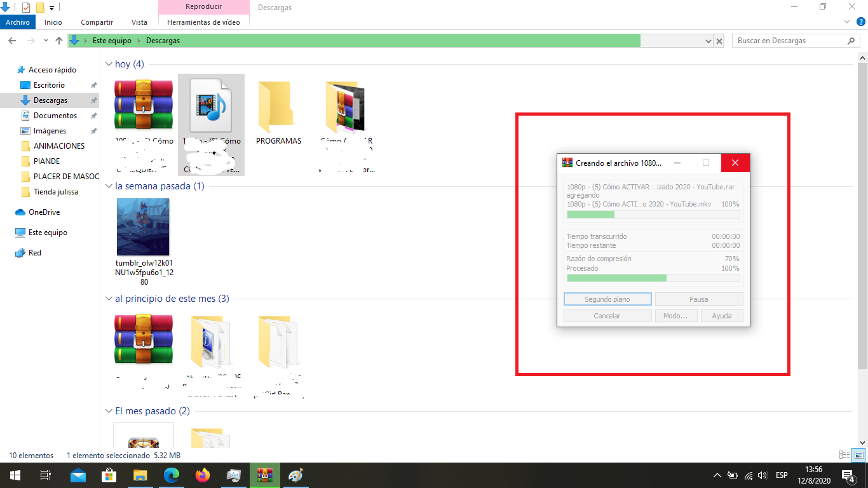The width and height of the screenshot is (868, 488).
Task: Select Este equipo in the navigation pane
Action: coord(48,233)
